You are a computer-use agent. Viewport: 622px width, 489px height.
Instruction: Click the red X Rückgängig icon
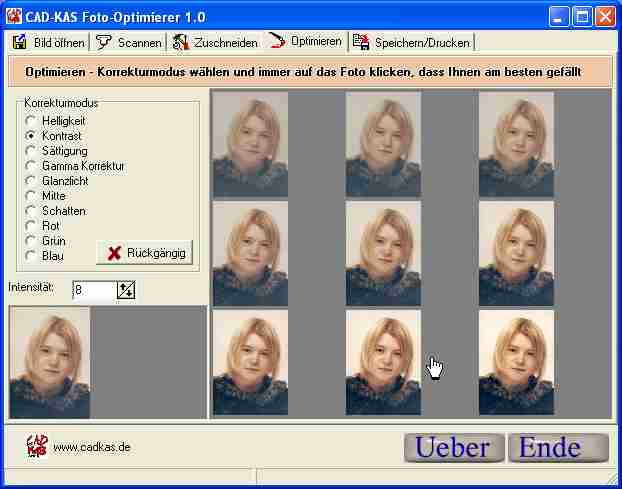[x=115, y=252]
